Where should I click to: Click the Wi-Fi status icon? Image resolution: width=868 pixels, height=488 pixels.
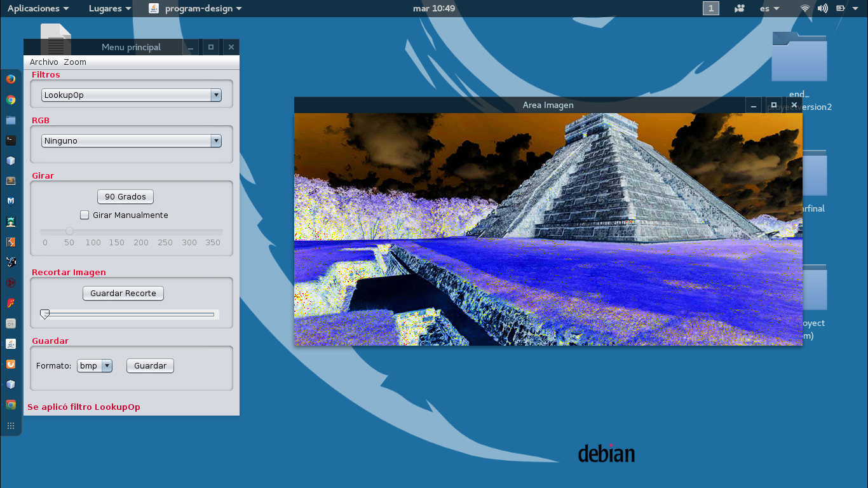pos(804,8)
